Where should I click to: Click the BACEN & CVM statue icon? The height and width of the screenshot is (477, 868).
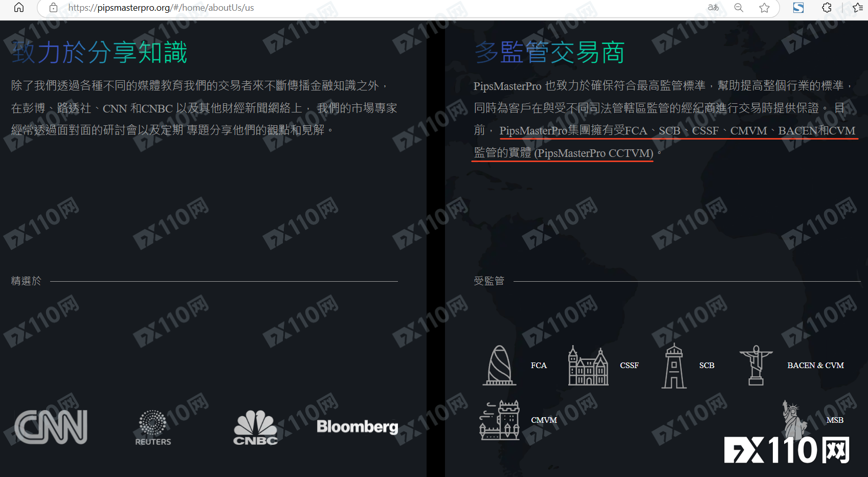tap(756, 365)
